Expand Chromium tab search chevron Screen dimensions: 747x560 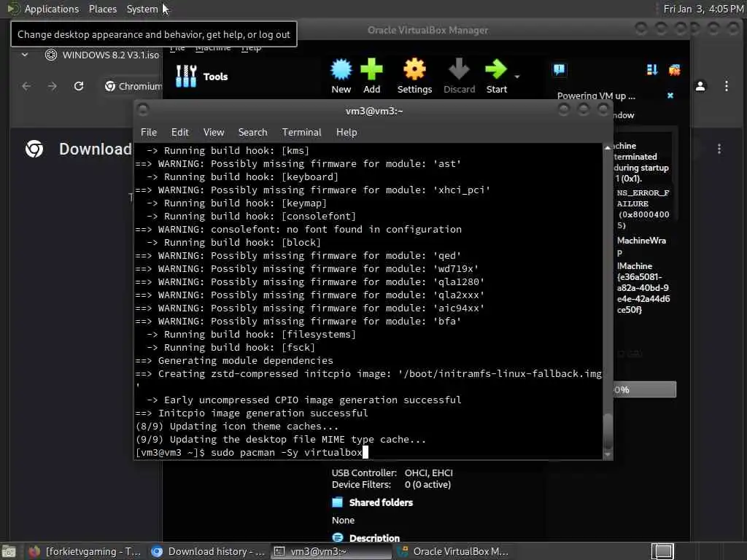click(25, 55)
